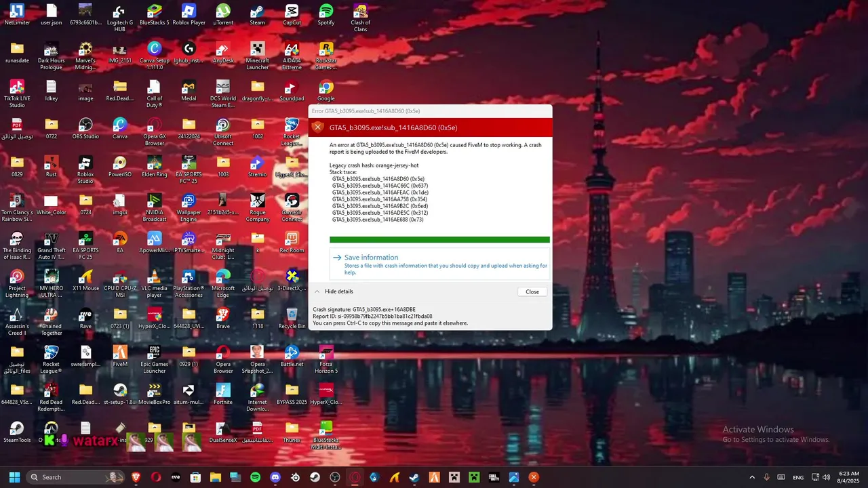This screenshot has height=488, width=868.
Task: Open NVIDIA Broadcast desktop icon
Action: (x=155, y=207)
